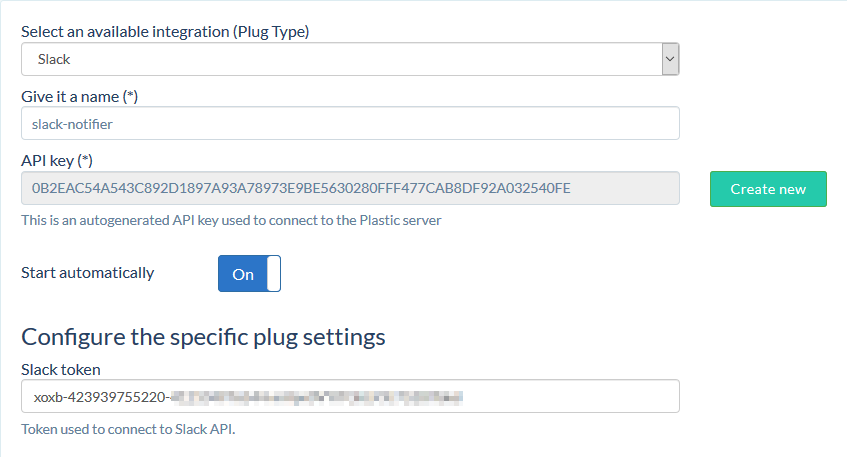The width and height of the screenshot is (847, 457).
Task: Click the xoxb-423939755220 token prefix text
Action: [99, 398]
